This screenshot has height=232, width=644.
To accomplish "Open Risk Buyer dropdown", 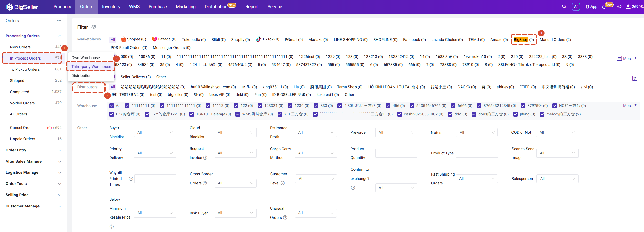I will point(235,213).
